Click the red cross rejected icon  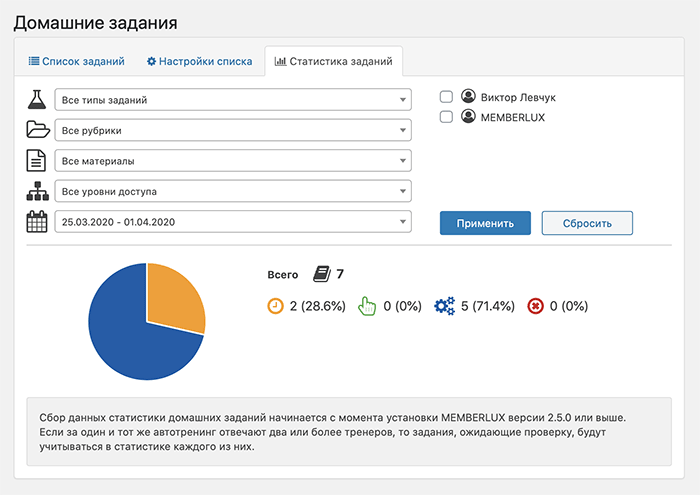point(535,306)
